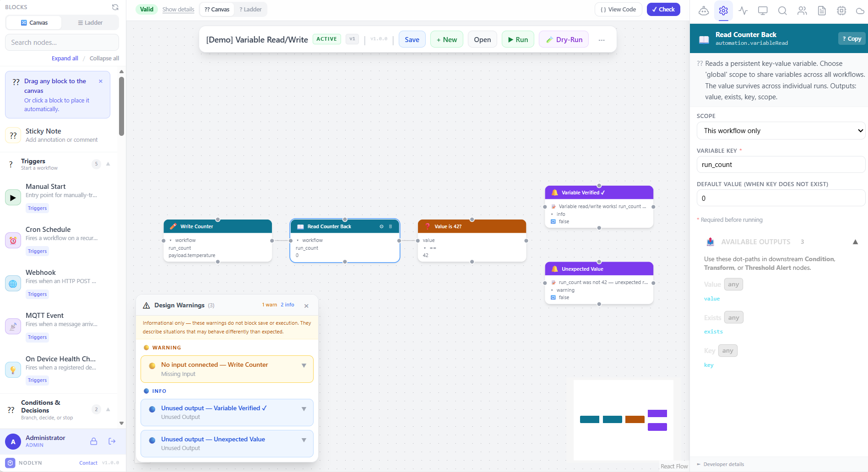868x472 pixels.
Task: Click the question icon on Value is 42? node
Action: pyautogui.click(x=428, y=226)
